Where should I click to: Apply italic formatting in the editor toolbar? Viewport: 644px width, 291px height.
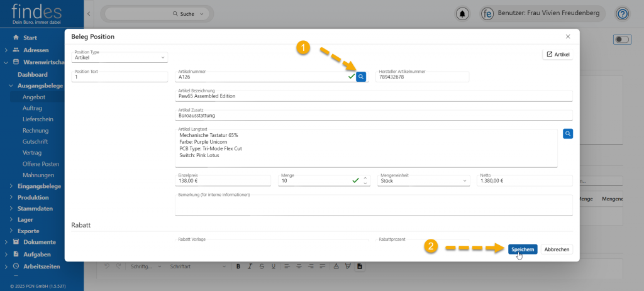[x=250, y=266]
